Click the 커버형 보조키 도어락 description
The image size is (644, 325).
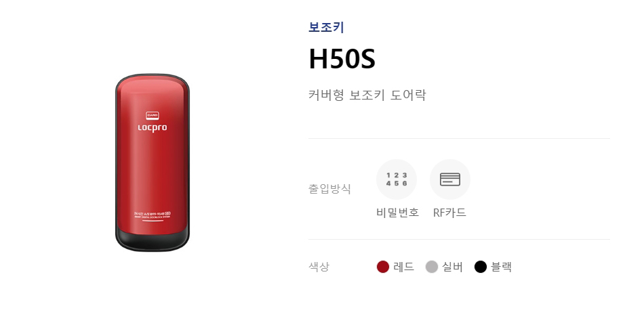pyautogui.click(x=367, y=95)
